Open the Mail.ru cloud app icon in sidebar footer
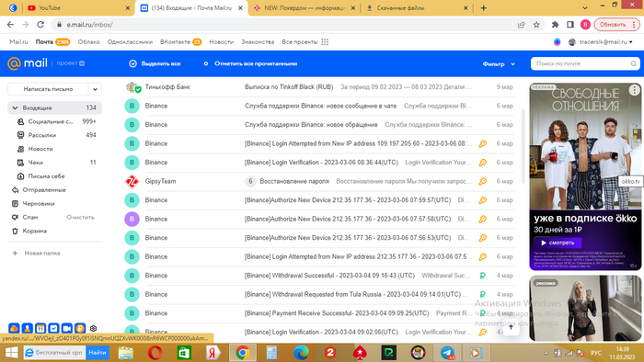Viewport: 644px width, 362px height. point(14,328)
